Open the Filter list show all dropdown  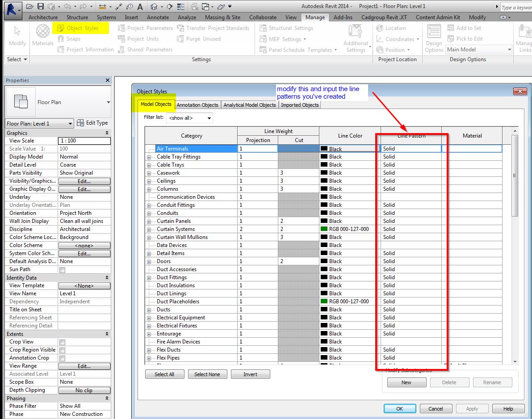tap(189, 118)
